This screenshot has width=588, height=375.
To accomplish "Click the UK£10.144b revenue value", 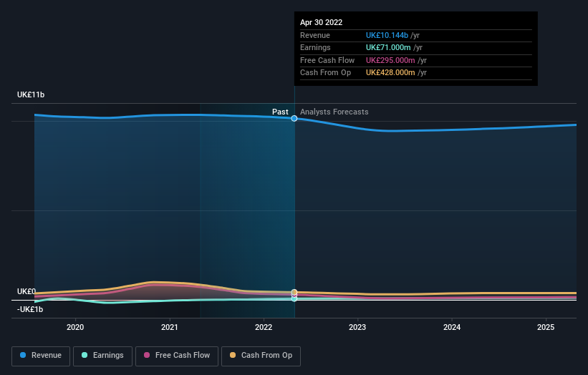I will click(x=387, y=35).
